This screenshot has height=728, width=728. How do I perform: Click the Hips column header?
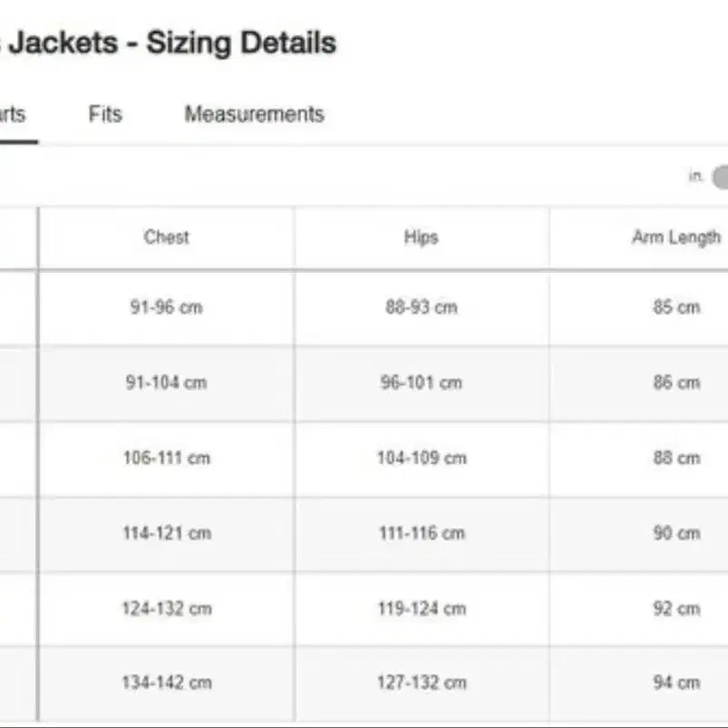421,238
